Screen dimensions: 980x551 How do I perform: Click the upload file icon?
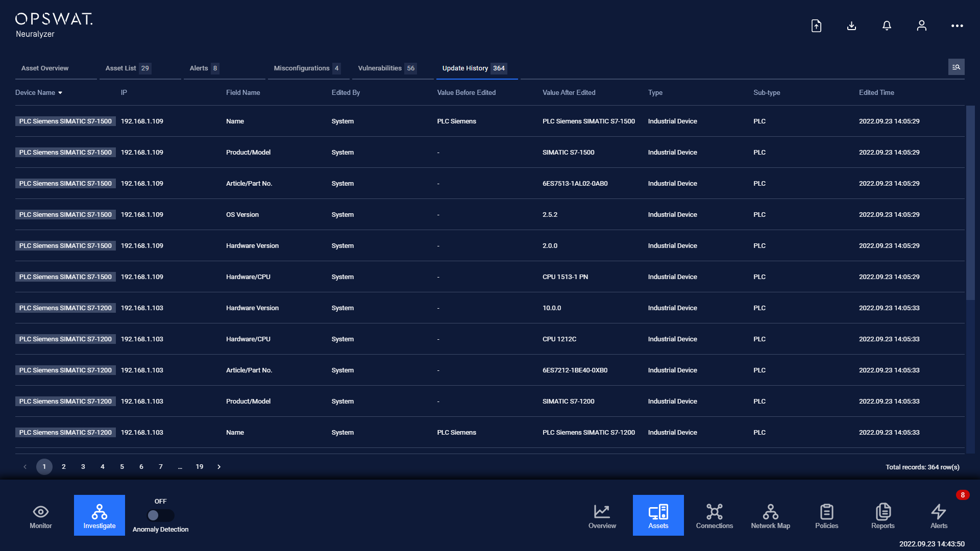816,26
